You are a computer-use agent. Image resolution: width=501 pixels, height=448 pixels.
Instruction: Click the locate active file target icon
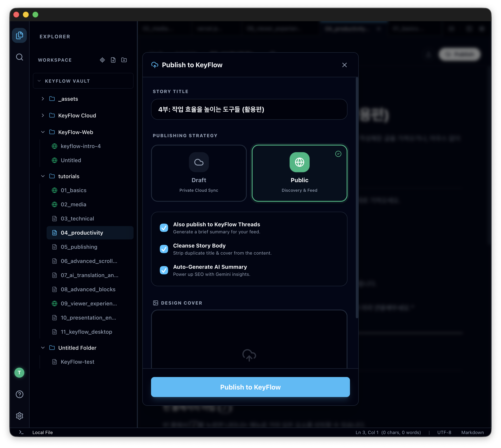(102, 60)
